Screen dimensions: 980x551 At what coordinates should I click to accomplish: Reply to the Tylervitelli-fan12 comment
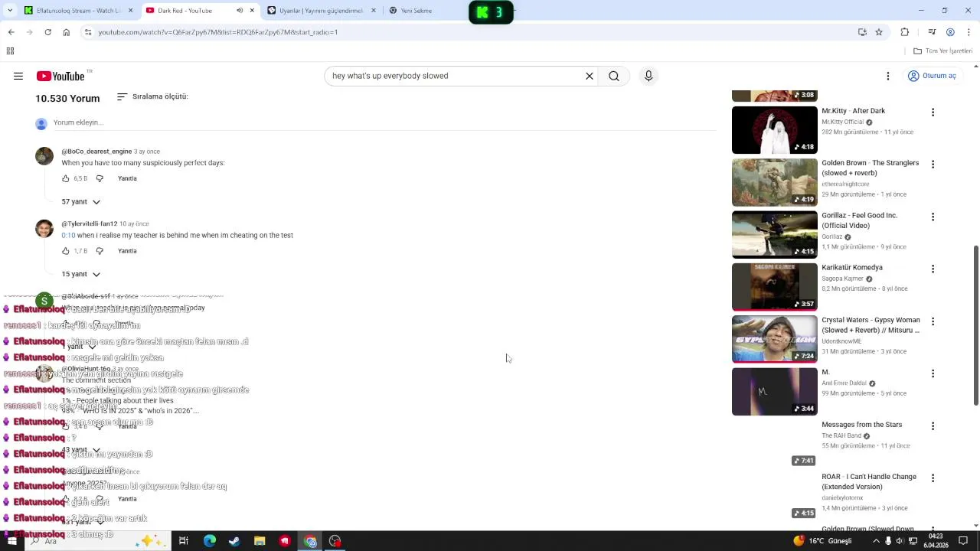tap(127, 251)
